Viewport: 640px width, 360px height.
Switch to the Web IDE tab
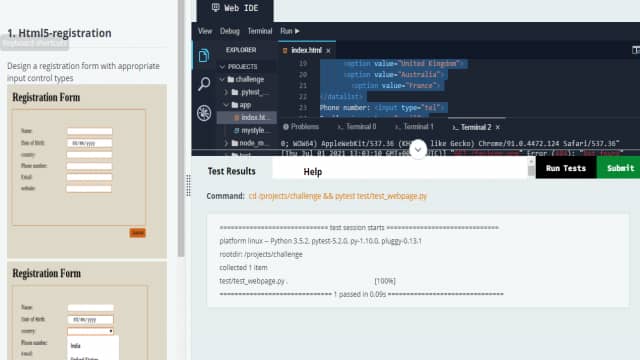tap(235, 8)
